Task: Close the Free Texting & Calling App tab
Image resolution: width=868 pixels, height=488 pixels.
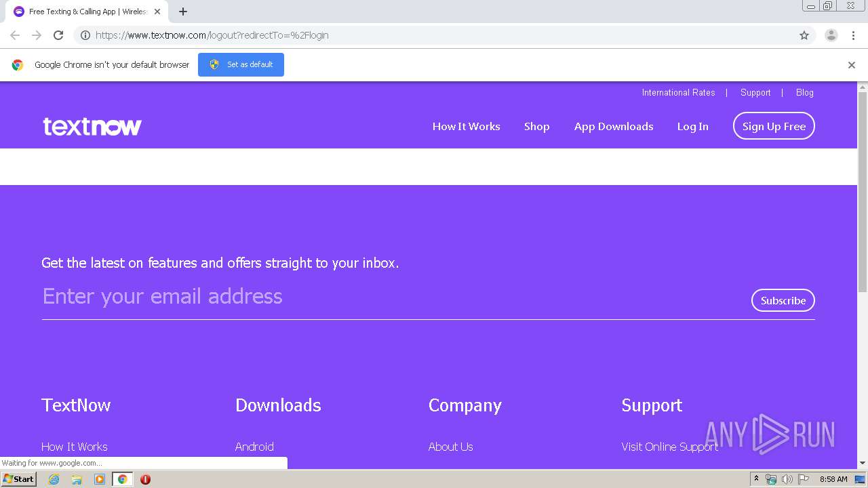Action: (157, 12)
